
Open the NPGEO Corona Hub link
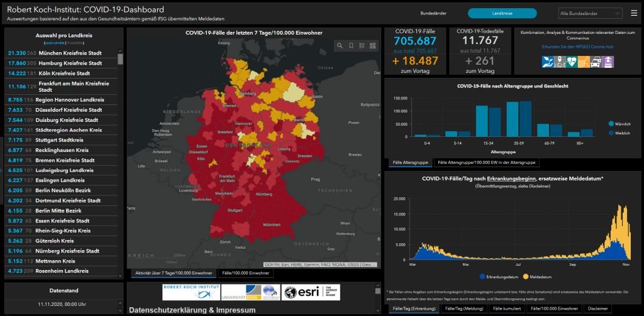[577, 46]
